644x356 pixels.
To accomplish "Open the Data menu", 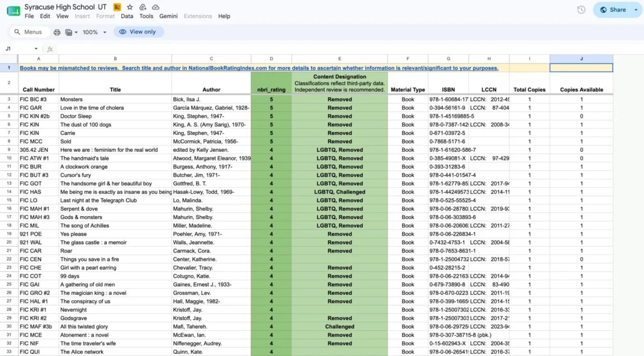I will point(127,16).
